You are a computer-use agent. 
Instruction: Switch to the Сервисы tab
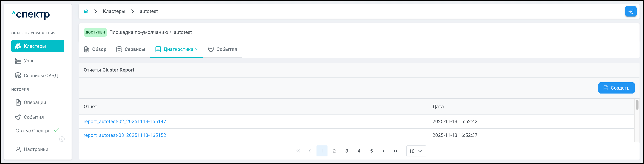[x=131, y=50]
